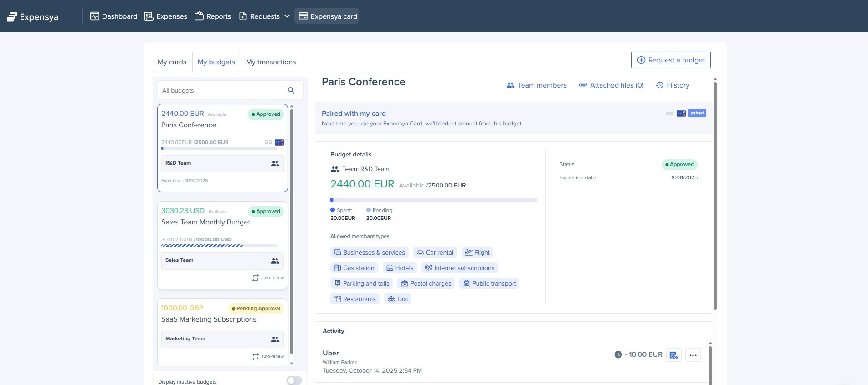Image resolution: width=868 pixels, height=385 pixels.
Task: Click the Expensya logo
Action: pyautogui.click(x=33, y=17)
